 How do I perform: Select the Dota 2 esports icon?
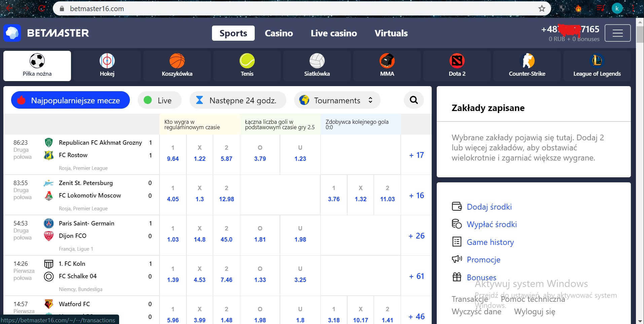[457, 61]
